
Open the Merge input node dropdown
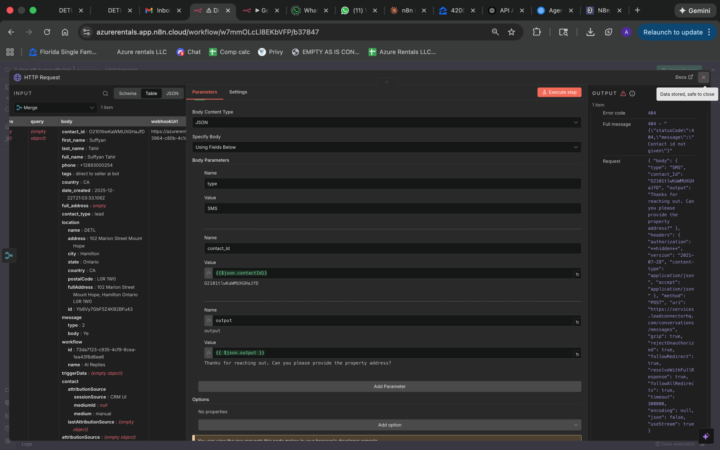pyautogui.click(x=55, y=107)
